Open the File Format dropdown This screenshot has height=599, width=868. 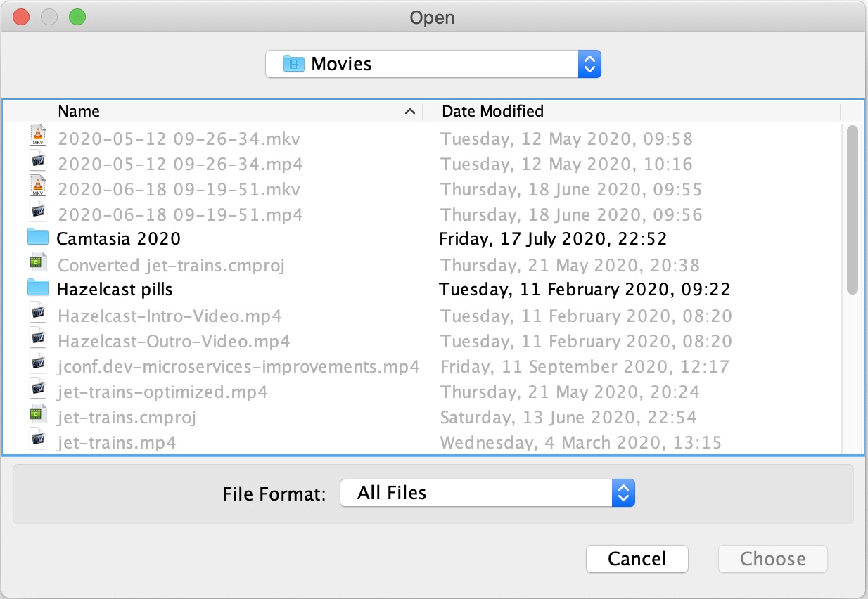pos(487,493)
